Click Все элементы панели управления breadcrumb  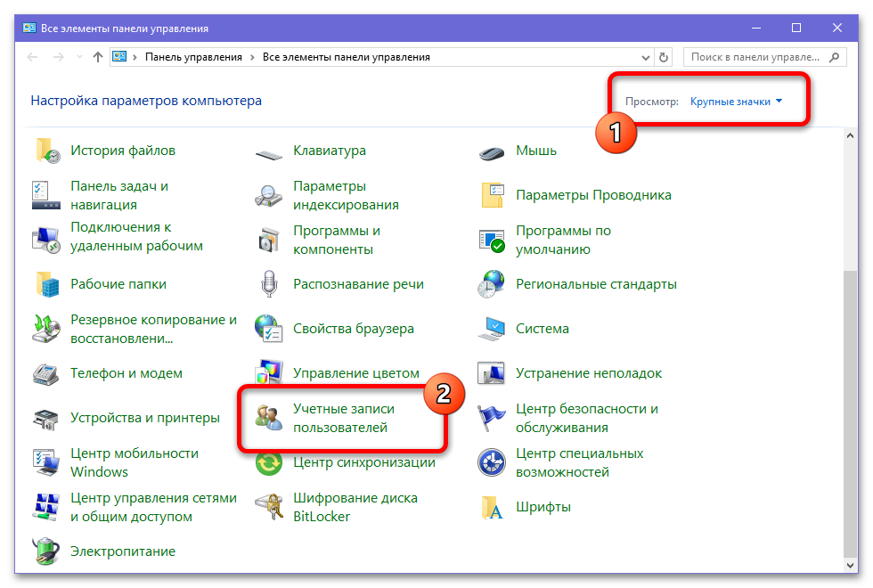(x=347, y=57)
